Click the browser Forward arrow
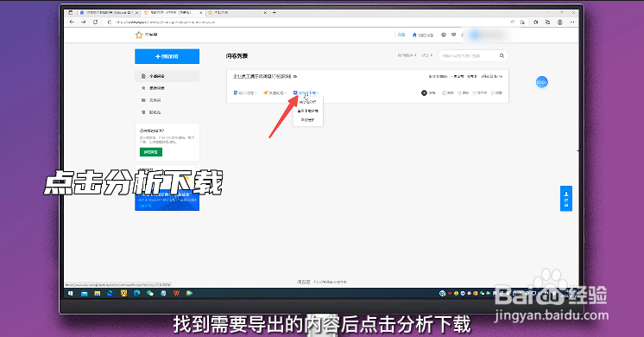The width and height of the screenshot is (644, 337). pyautogui.click(x=84, y=22)
